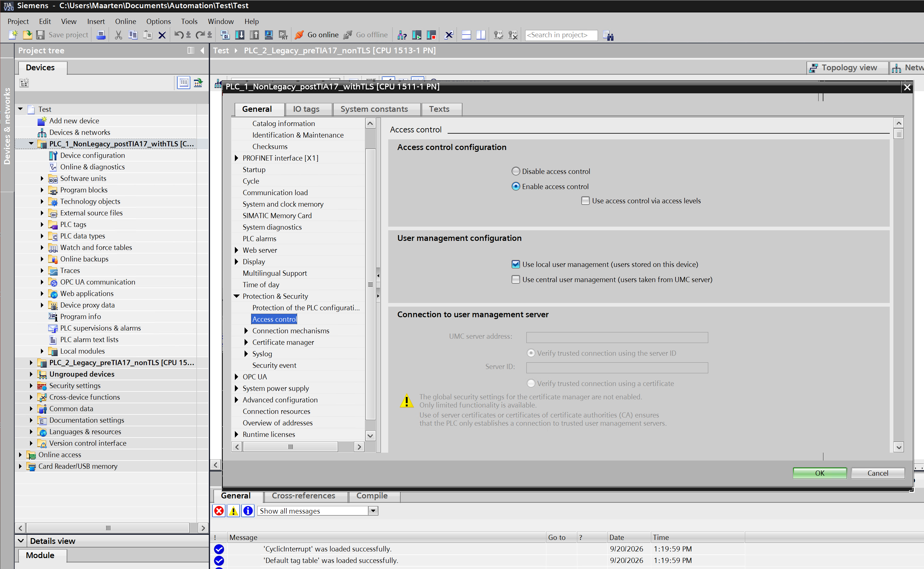Open Device configuration in project tree
924x569 pixels.
click(x=93, y=155)
